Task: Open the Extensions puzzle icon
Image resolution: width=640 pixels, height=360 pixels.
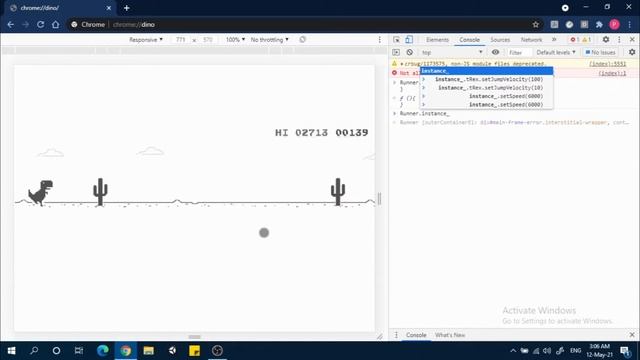Action: pyautogui.click(x=599, y=24)
